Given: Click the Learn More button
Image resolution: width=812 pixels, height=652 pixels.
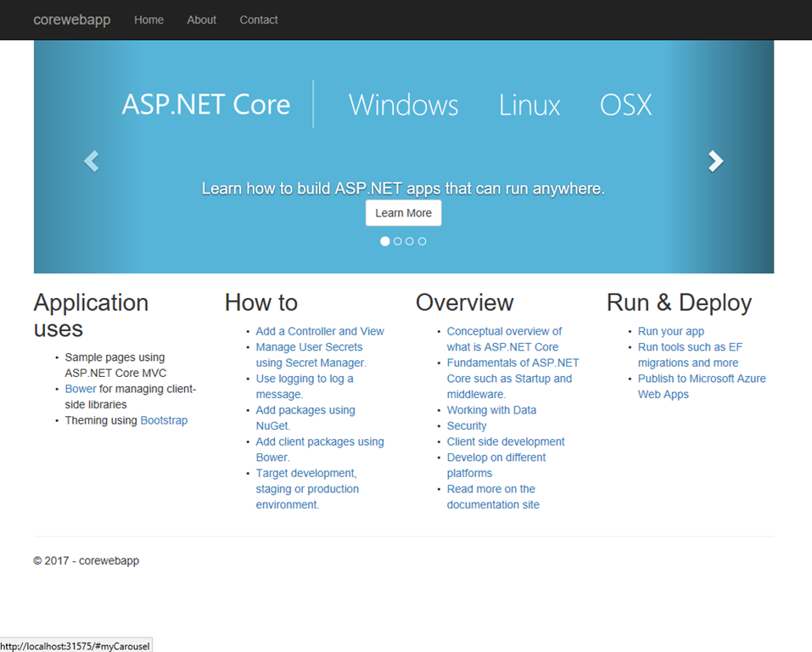Looking at the screenshot, I should (x=403, y=213).
